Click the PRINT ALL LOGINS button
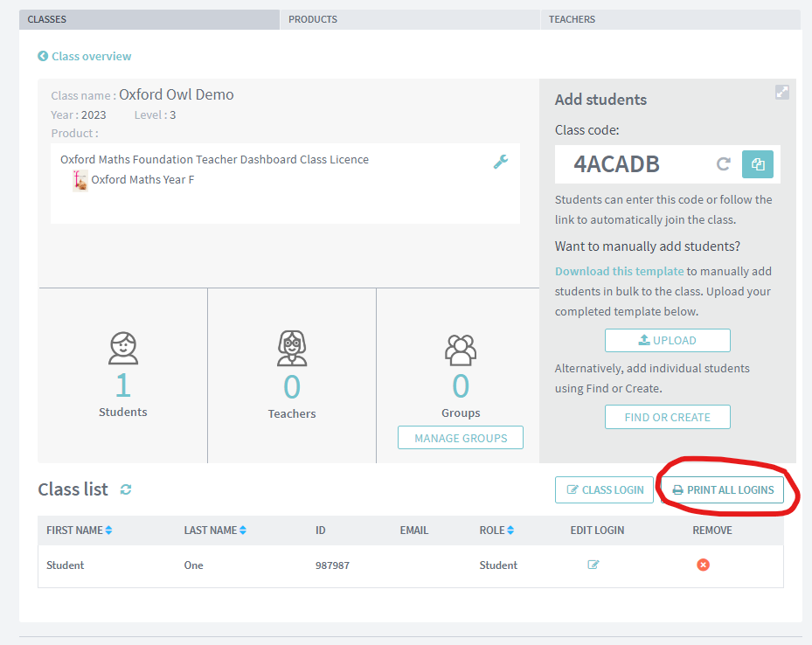The image size is (812, 645). [x=726, y=490]
